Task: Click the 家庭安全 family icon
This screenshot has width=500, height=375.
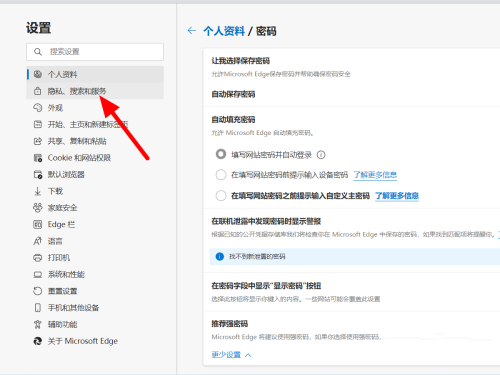Action: click(x=38, y=208)
